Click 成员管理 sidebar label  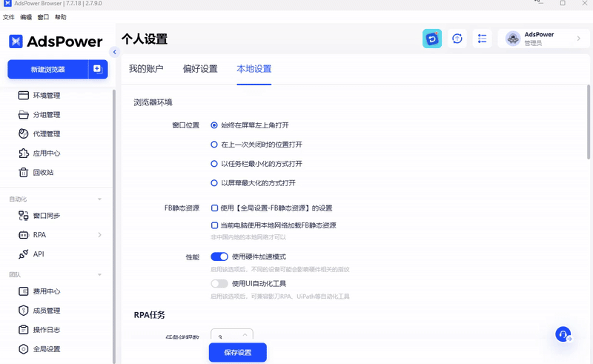pyautogui.click(x=47, y=311)
